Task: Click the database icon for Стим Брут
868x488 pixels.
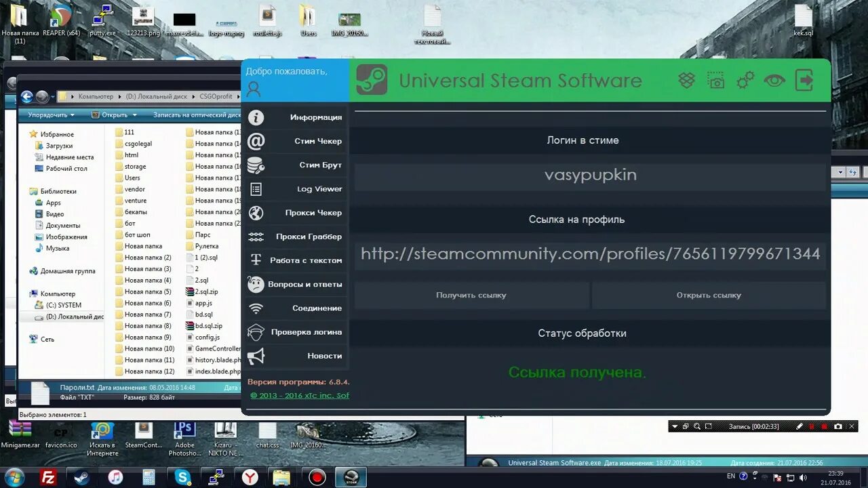Action: coord(256,165)
